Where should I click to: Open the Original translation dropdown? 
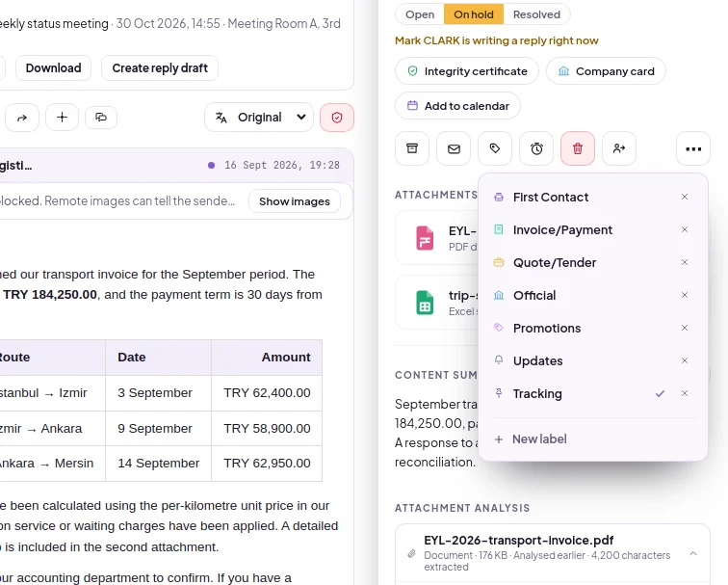(x=259, y=118)
